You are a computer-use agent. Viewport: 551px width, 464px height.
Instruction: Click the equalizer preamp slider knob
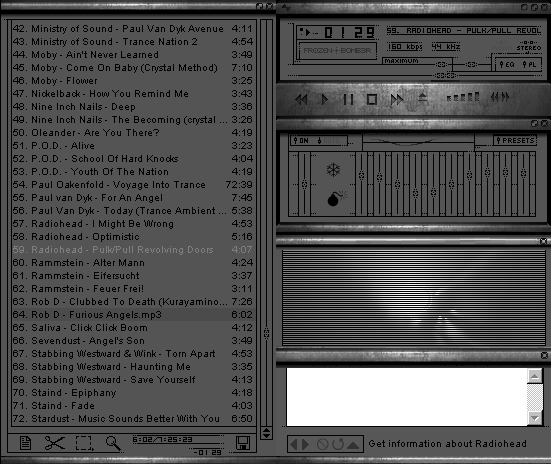(304, 184)
